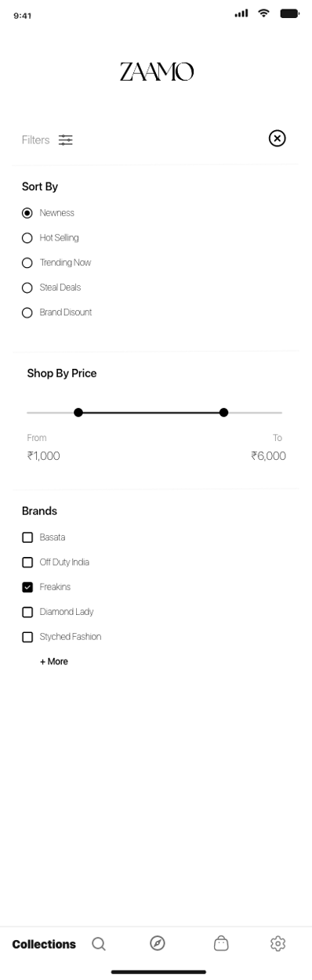Select the Trending Now radio button
The height and width of the screenshot is (980, 312).
[x=27, y=263]
